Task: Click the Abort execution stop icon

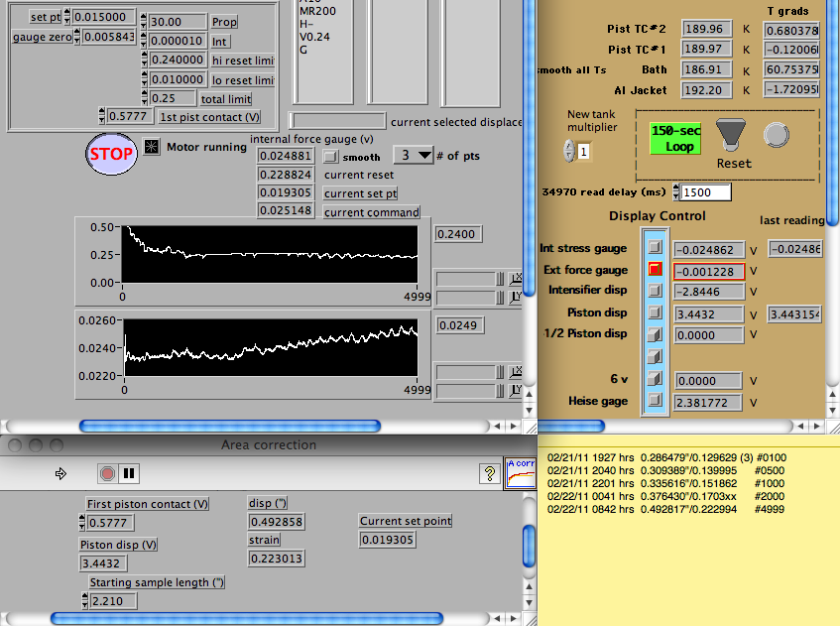Action: (107, 474)
